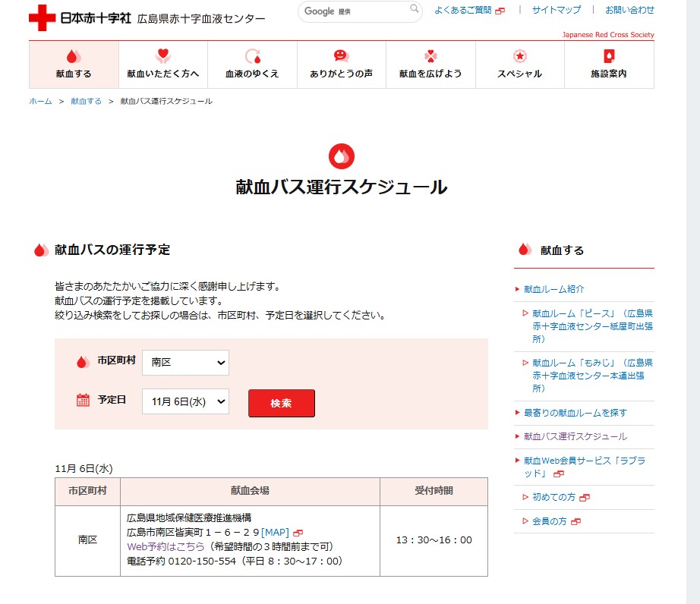
Task: Click the red 検索 button
Action: (x=281, y=403)
